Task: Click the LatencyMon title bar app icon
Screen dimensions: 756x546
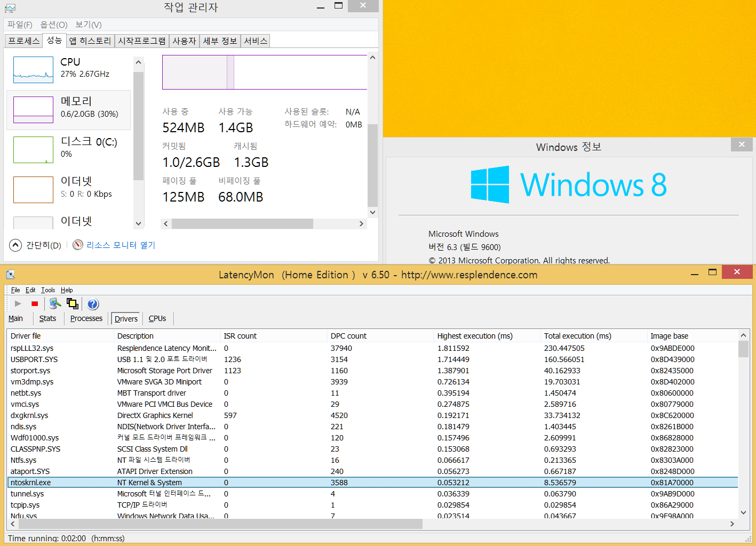Action: [11, 275]
